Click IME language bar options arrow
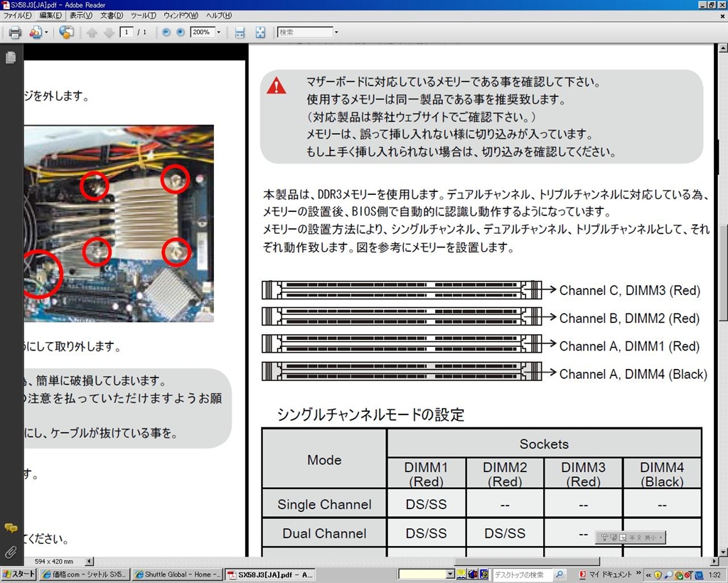The image size is (728, 583). (x=661, y=537)
